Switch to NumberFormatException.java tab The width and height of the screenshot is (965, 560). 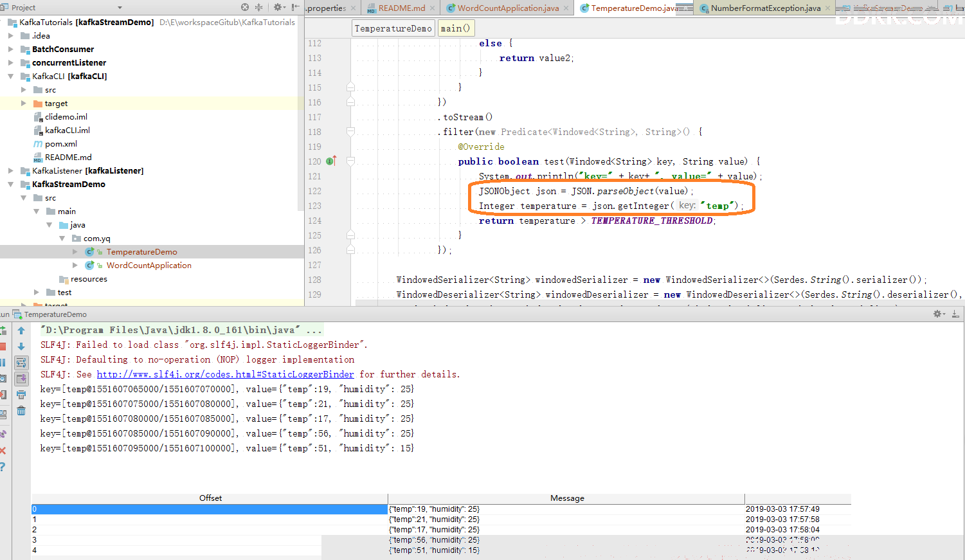[x=765, y=8]
